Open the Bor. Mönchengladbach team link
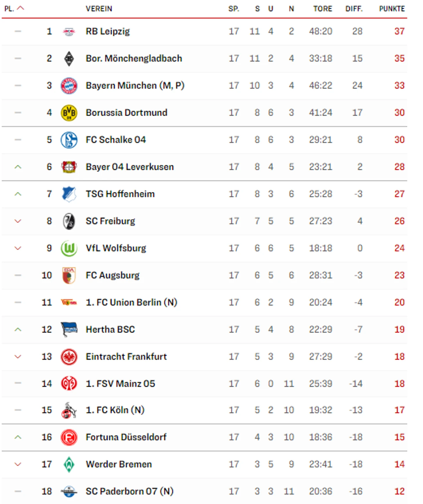This screenshot has height=504, width=423. pos(134,59)
